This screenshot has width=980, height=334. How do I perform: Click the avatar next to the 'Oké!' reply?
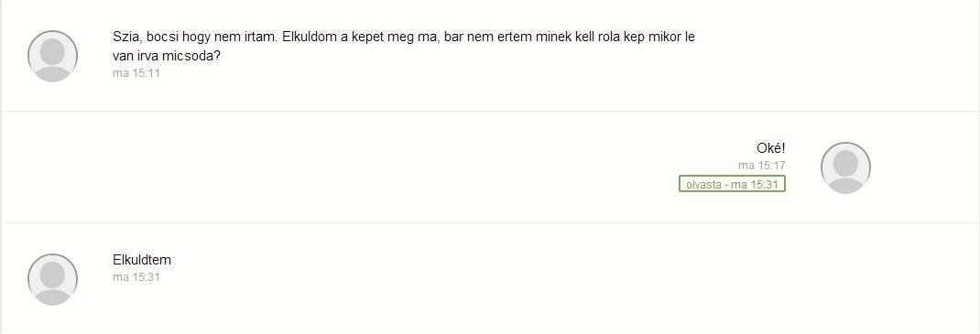point(845,168)
